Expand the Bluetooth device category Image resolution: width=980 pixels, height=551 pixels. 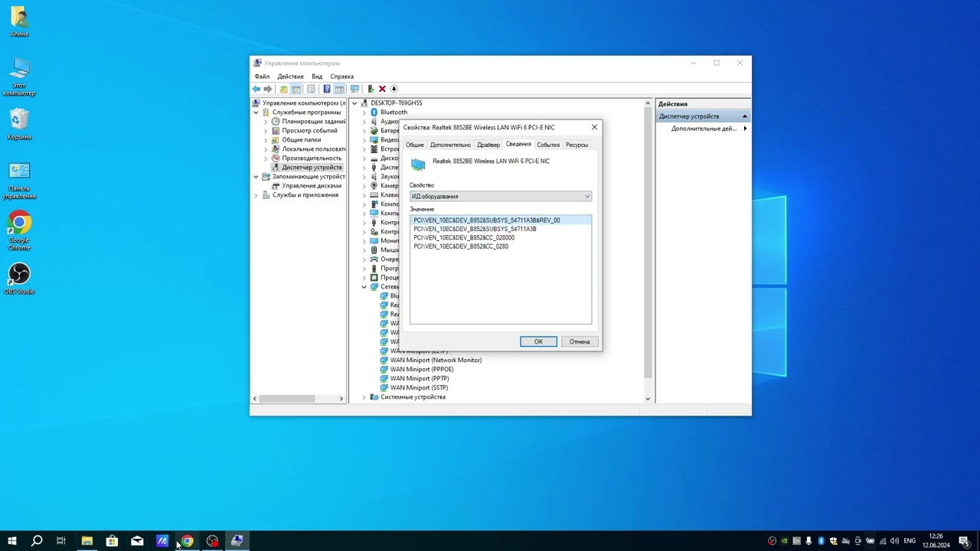(x=364, y=112)
